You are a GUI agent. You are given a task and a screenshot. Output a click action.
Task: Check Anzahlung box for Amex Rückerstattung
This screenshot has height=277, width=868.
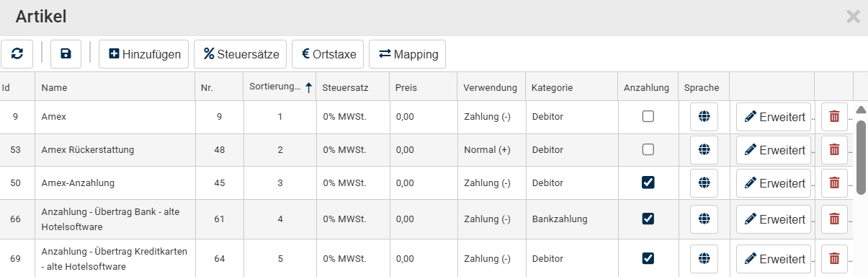(648, 149)
